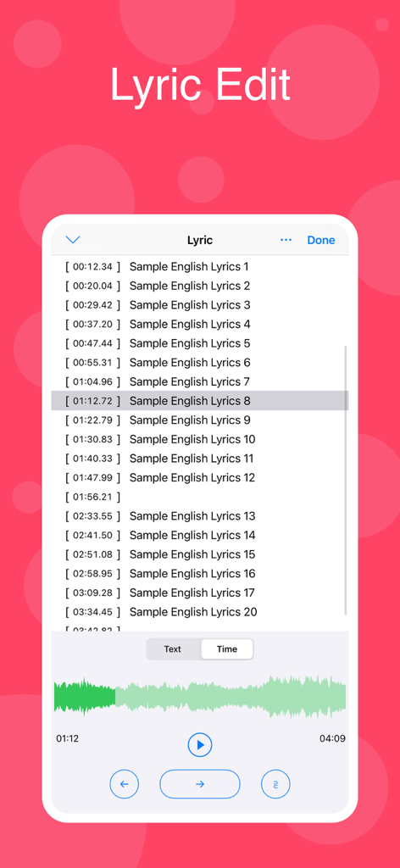Select the timestamp 01:40.33
The height and width of the screenshot is (868, 400).
pyautogui.click(x=92, y=459)
